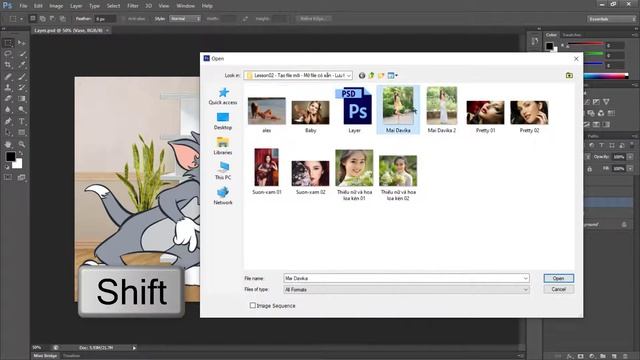
Task: Open the layer Opacity slider dropdown
Action: pyautogui.click(x=630, y=157)
